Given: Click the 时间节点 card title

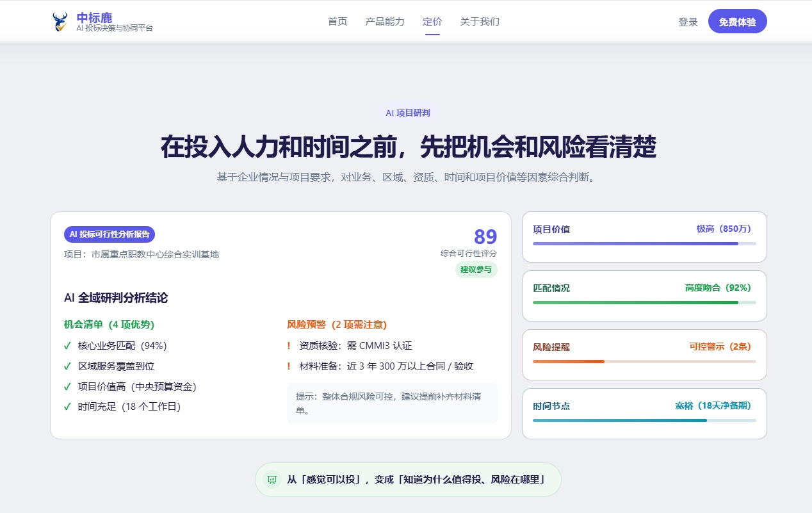Looking at the screenshot, I should pos(551,406).
